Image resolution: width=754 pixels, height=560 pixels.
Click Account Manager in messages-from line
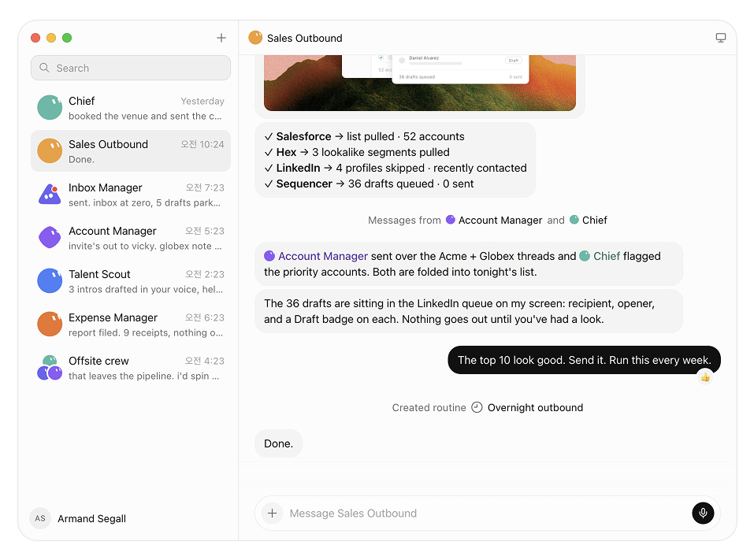tap(500, 221)
